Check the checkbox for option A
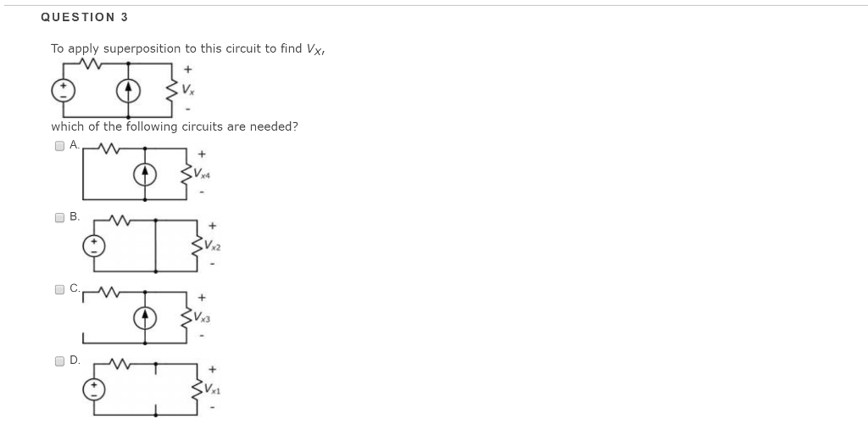Image resolution: width=868 pixels, height=436 pixels. click(x=60, y=146)
